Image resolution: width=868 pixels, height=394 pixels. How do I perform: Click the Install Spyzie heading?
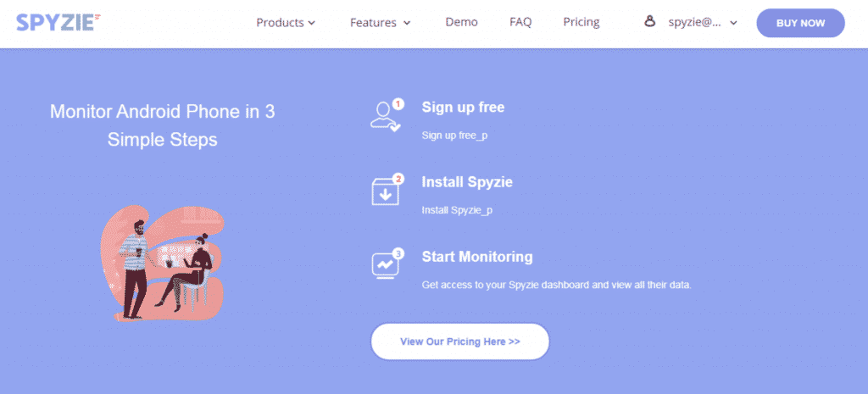[467, 182]
